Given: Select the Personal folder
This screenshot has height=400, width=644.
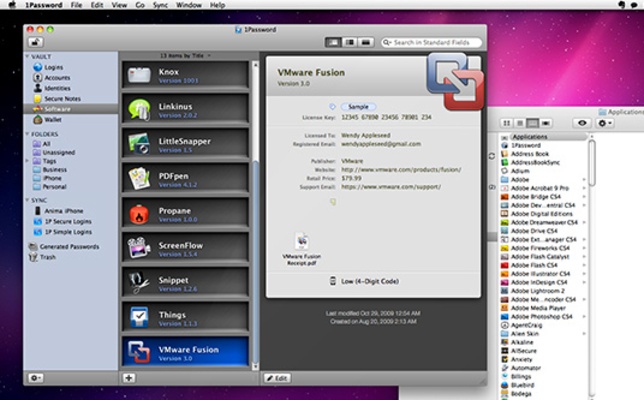Looking at the screenshot, I should click(50, 187).
